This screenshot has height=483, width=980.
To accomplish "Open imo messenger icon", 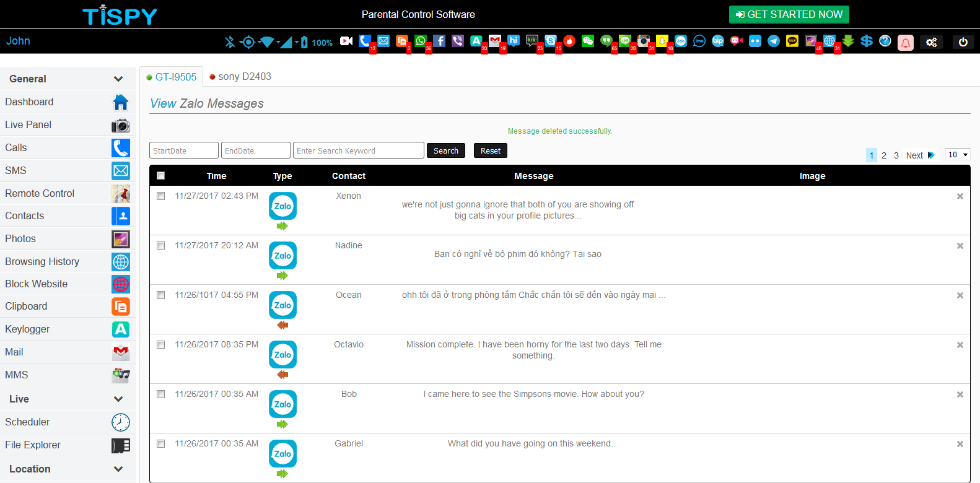I will click(699, 41).
